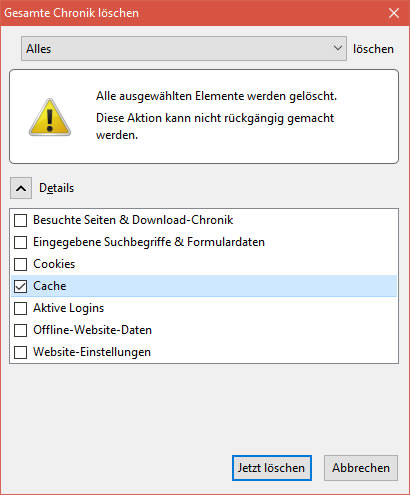Click the Website-Einstellungen label text

(92, 352)
